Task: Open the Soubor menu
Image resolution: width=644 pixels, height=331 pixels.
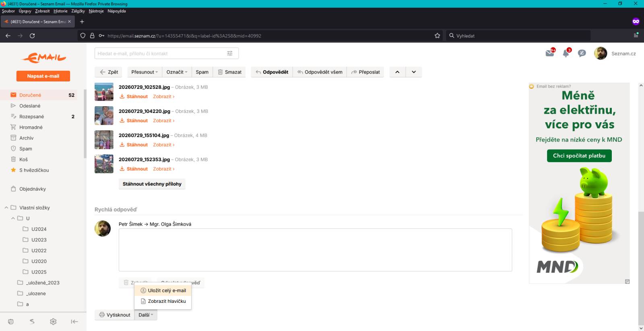Action: pos(8,11)
